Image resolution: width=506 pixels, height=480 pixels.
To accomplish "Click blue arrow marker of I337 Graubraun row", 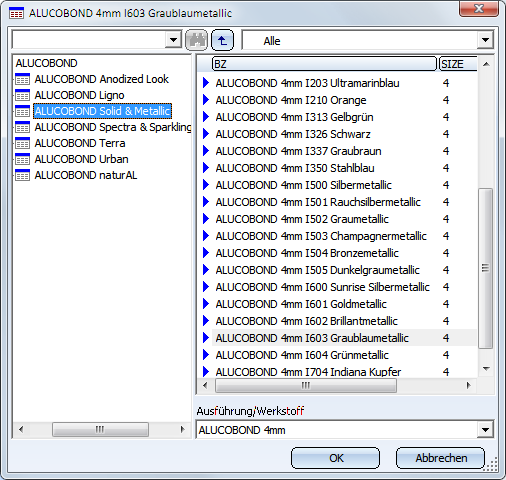I will pos(206,151).
